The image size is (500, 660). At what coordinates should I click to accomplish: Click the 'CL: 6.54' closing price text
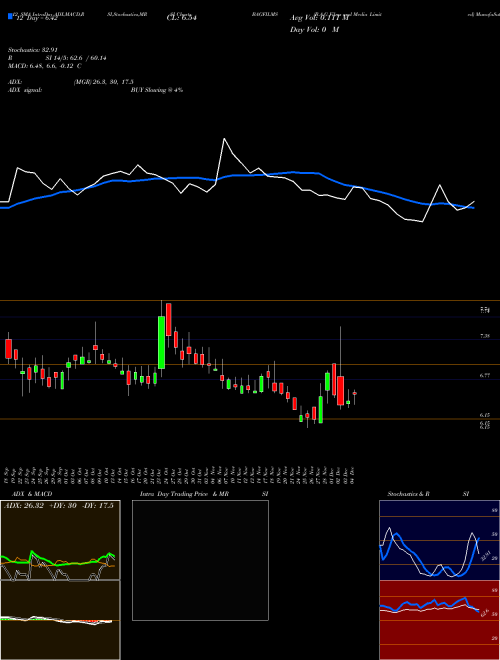(x=182, y=18)
